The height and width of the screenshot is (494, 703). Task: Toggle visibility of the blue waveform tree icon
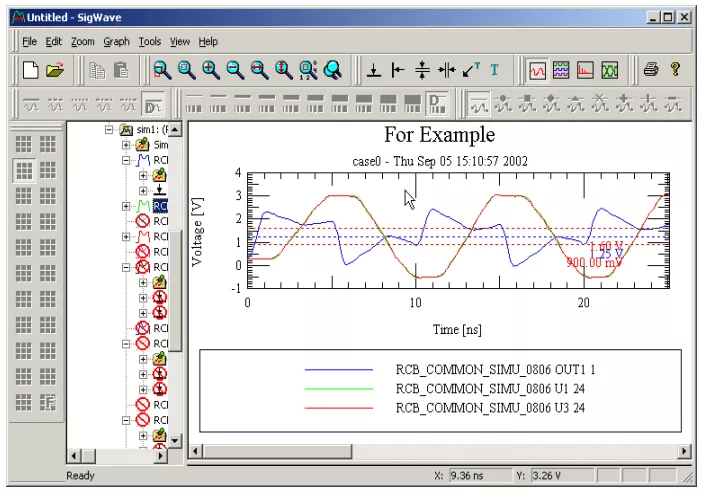point(143,160)
